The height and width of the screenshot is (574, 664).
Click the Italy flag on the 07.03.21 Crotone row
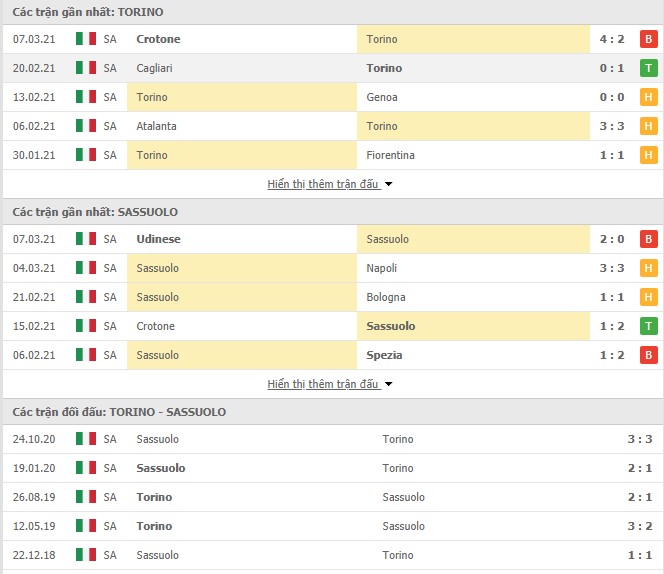pyautogui.click(x=86, y=39)
